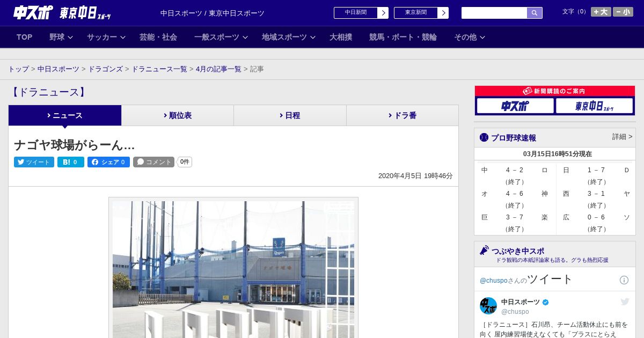Open the TOP menu item
This screenshot has height=338, width=644.
point(25,37)
